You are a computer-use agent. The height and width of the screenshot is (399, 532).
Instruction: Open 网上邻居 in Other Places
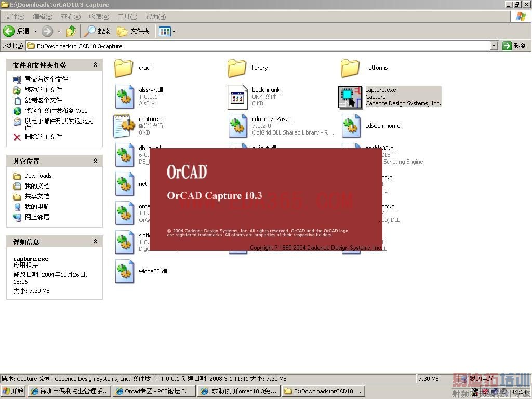[x=37, y=217]
